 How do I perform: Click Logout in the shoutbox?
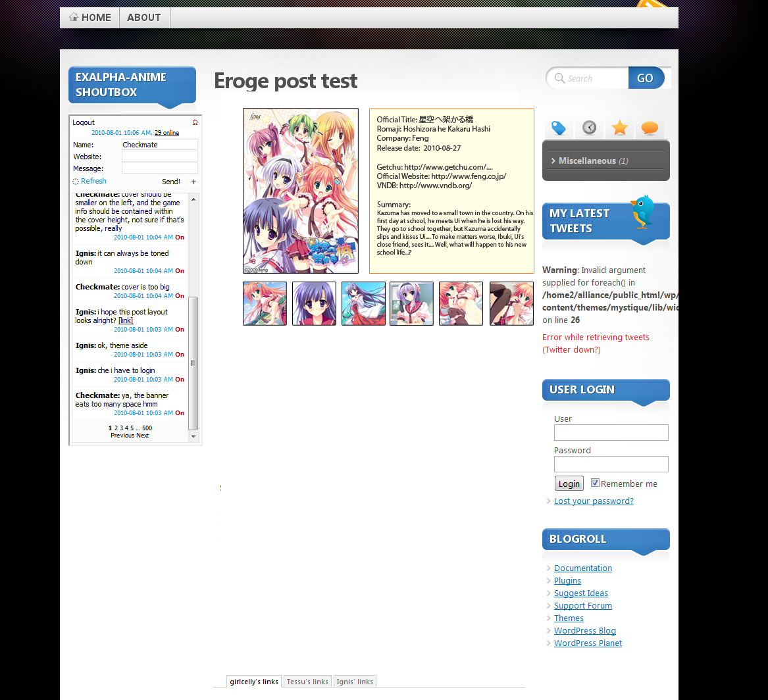[84, 122]
